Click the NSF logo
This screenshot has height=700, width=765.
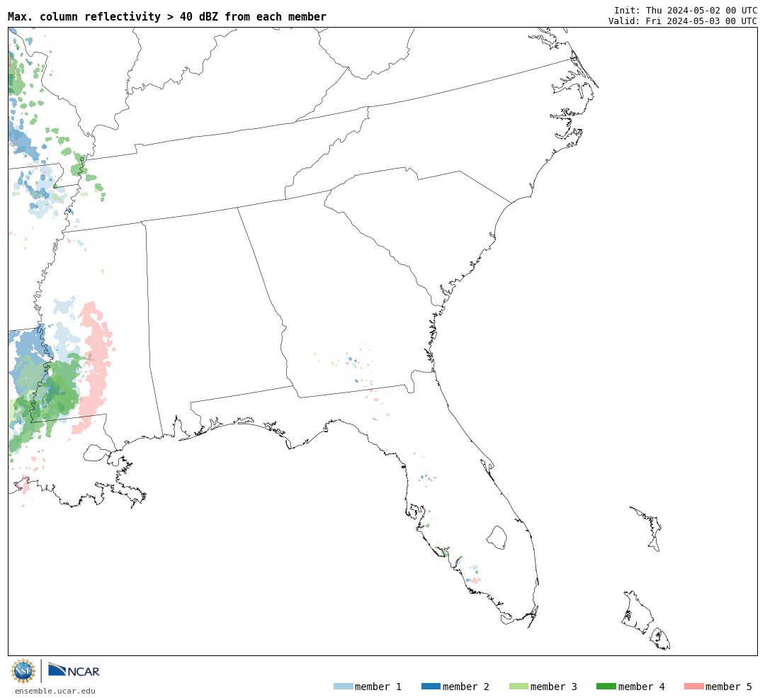[x=23, y=671]
